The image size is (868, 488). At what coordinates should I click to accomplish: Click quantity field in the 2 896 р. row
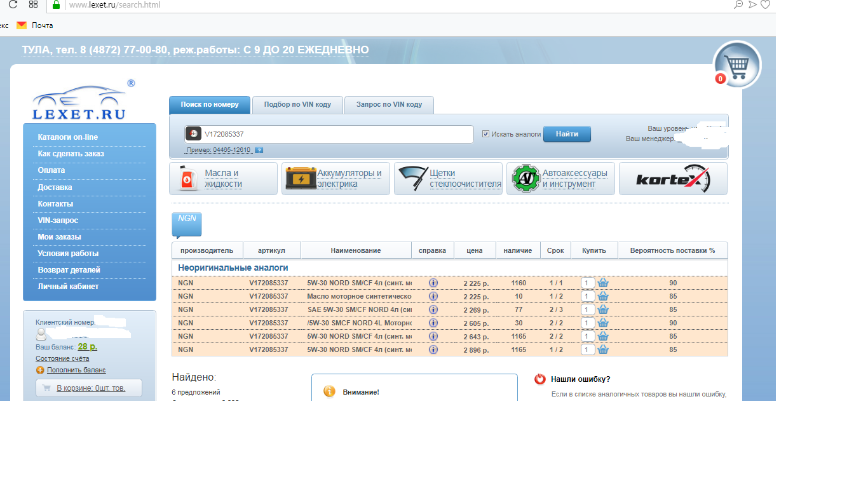point(588,349)
